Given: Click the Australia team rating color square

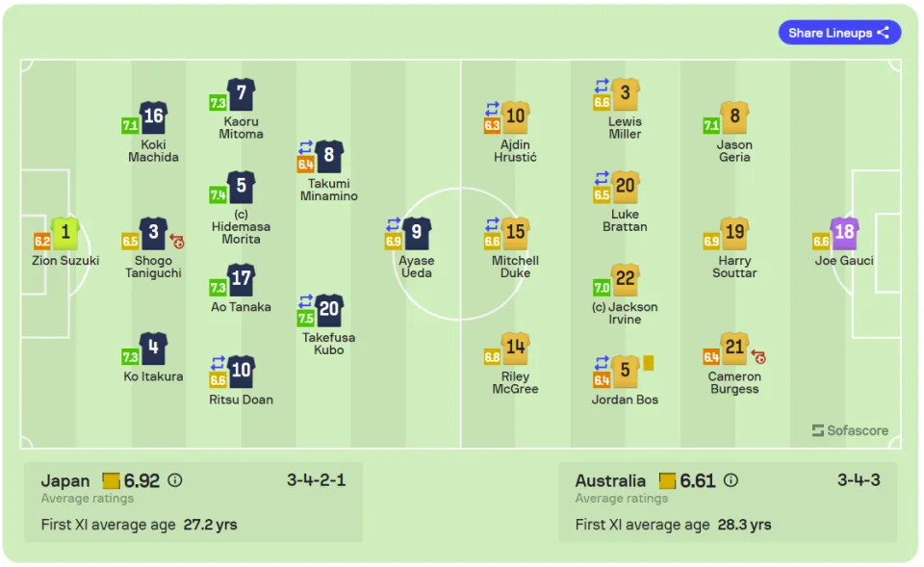Looking at the screenshot, I should coord(667,481).
